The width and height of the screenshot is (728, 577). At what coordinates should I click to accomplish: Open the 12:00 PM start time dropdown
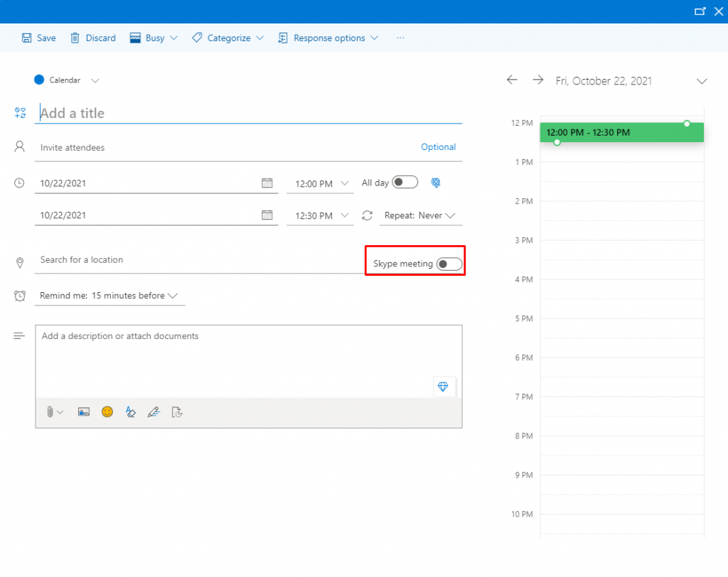click(320, 184)
